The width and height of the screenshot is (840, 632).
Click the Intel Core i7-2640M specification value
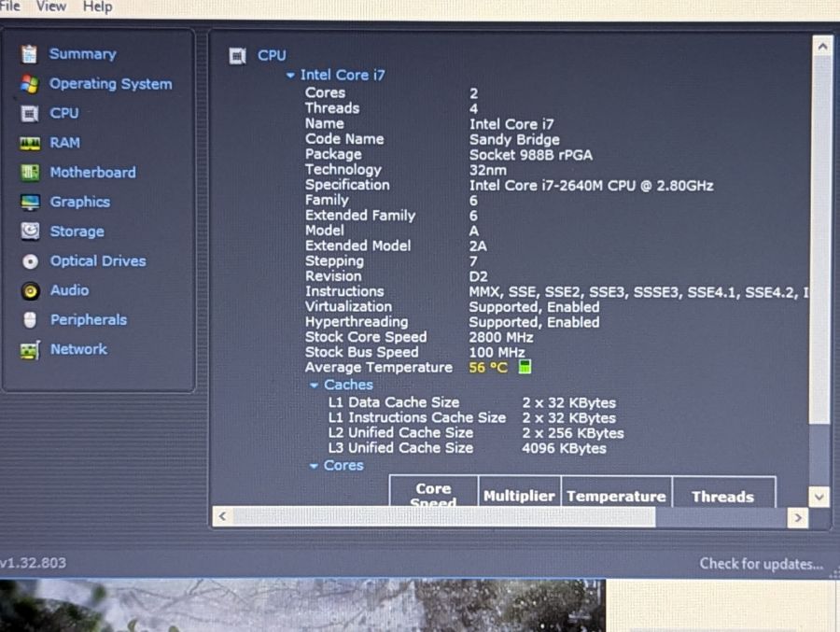tap(592, 186)
